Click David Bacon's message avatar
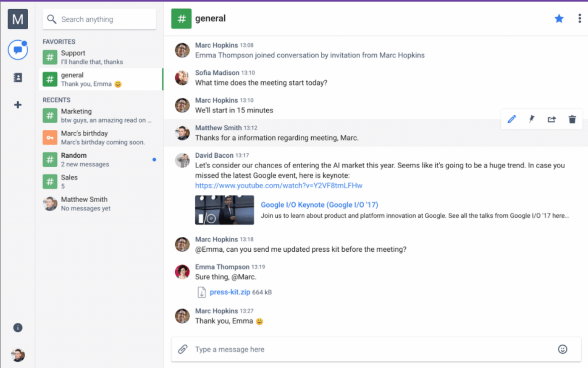This screenshot has width=588, height=368. coord(182,160)
